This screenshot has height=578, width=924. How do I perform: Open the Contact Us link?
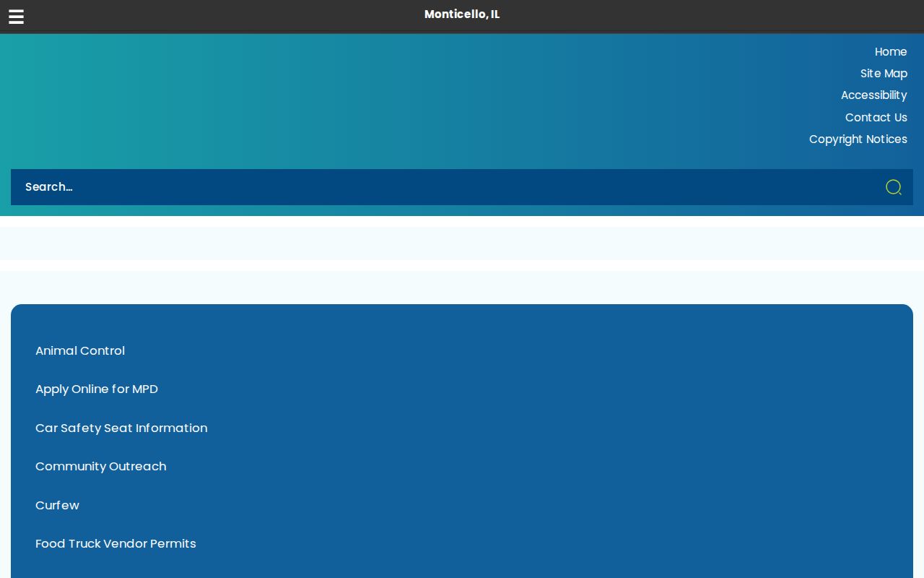pos(876,117)
